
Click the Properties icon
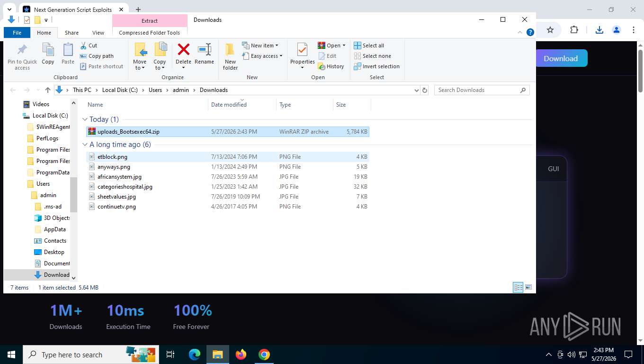pyautogui.click(x=302, y=49)
